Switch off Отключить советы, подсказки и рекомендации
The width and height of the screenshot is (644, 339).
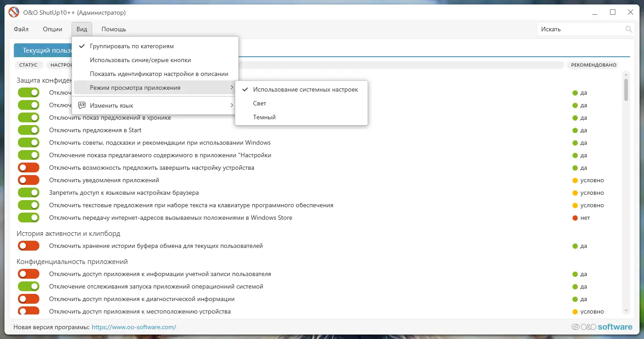tap(29, 143)
